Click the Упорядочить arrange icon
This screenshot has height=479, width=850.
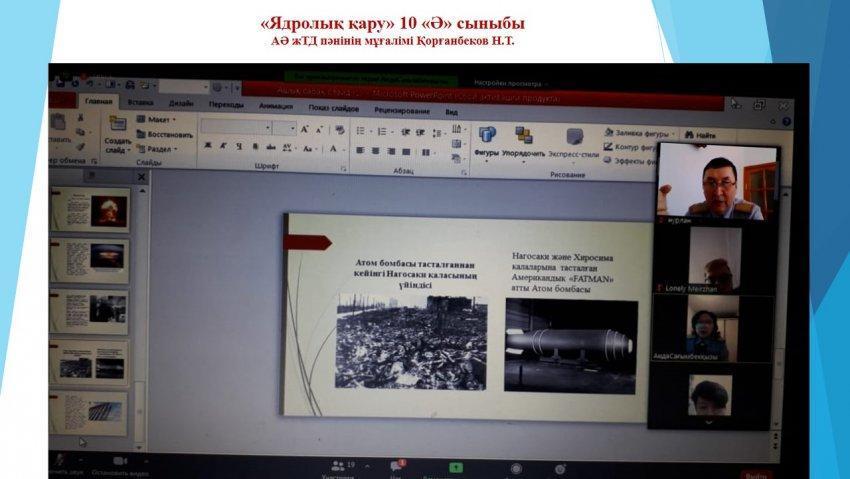pos(524,135)
